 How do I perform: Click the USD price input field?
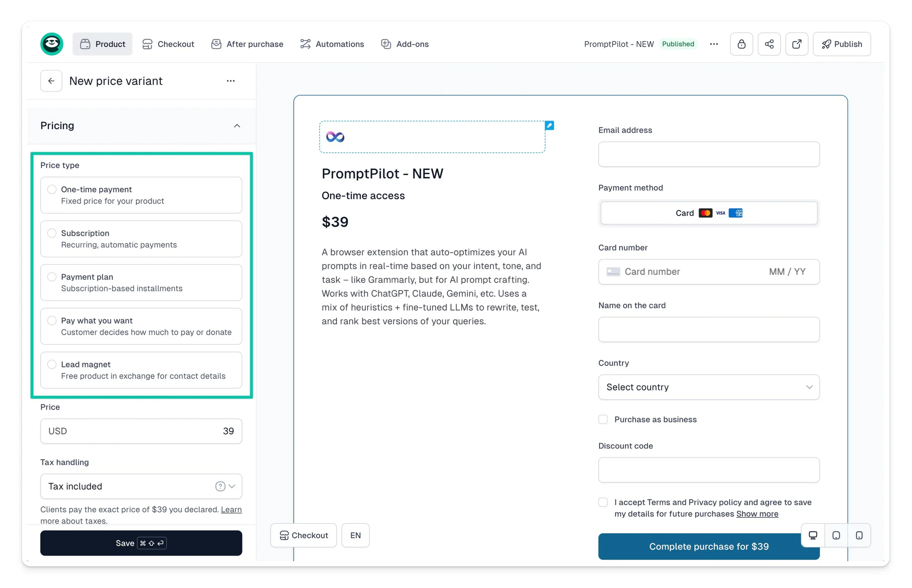[x=141, y=431]
